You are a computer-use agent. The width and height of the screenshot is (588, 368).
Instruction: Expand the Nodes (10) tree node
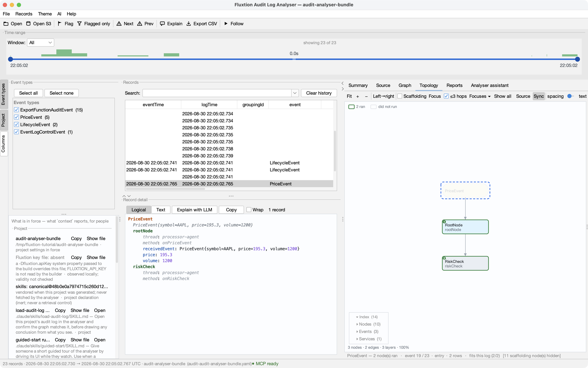click(x=357, y=324)
